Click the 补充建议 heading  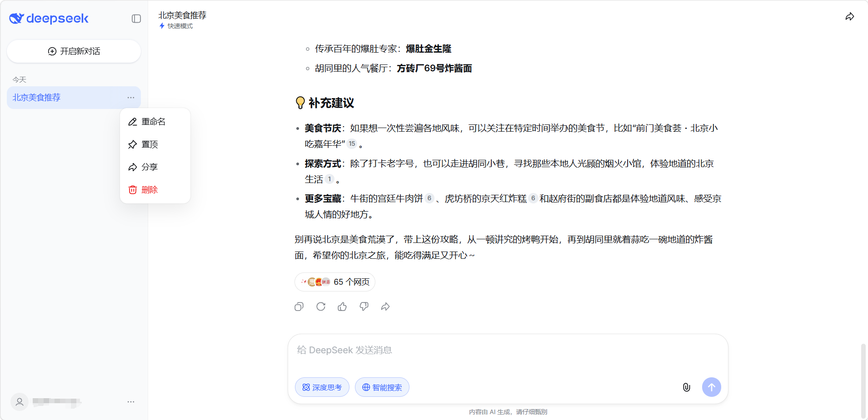click(331, 103)
